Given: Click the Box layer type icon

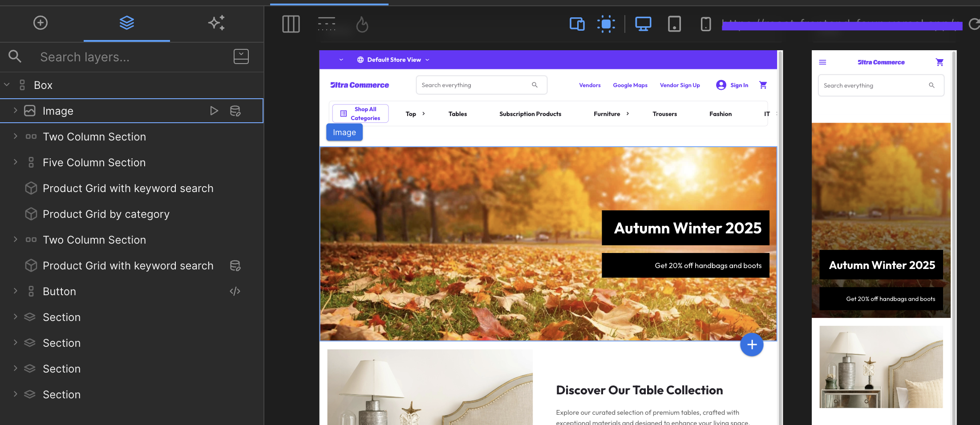Looking at the screenshot, I should 22,85.
